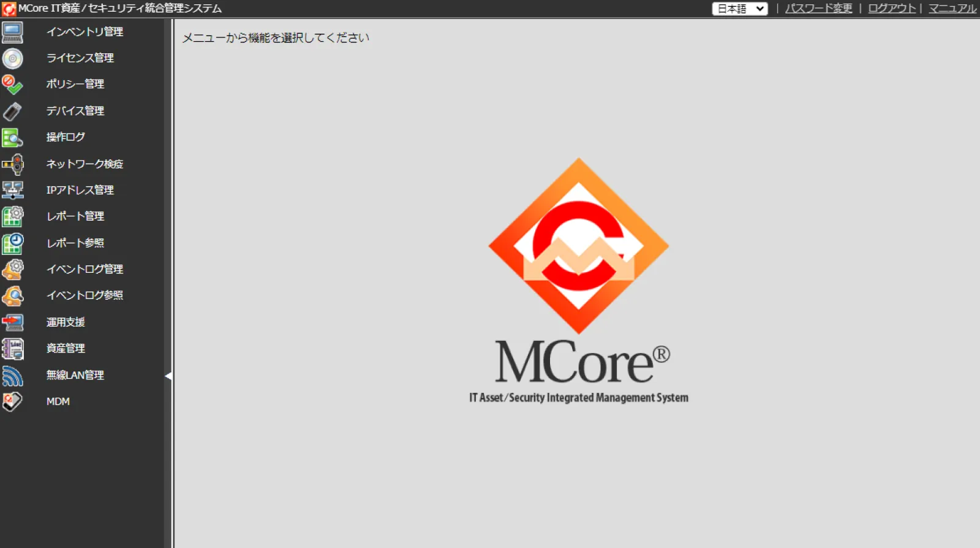Image resolution: width=980 pixels, height=548 pixels.
Task: Open the 日本語 language dropdown
Action: 740,9
